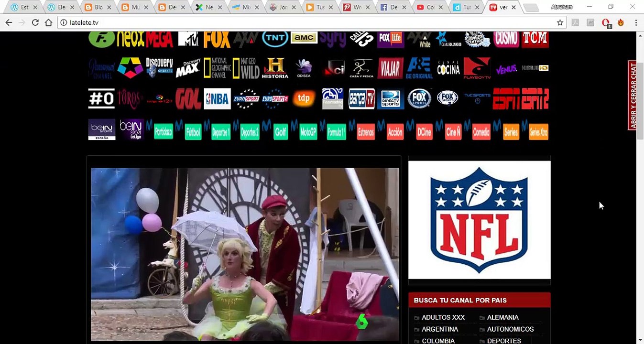
Task: Open the ALEMANIA channel list
Action: [502, 317]
